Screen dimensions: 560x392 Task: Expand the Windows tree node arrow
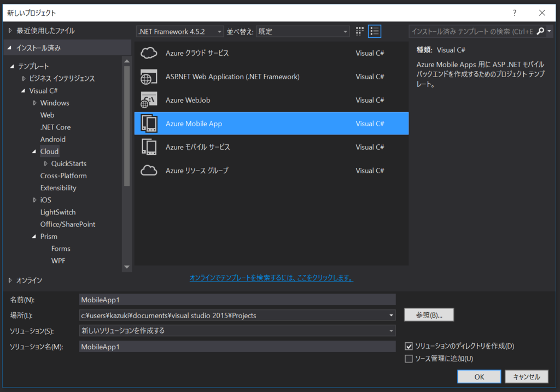point(34,103)
